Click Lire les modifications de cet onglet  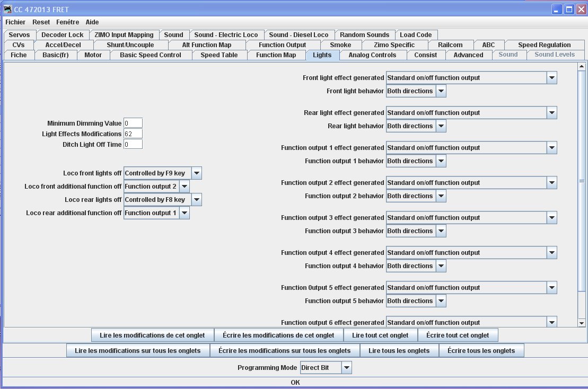coord(152,335)
